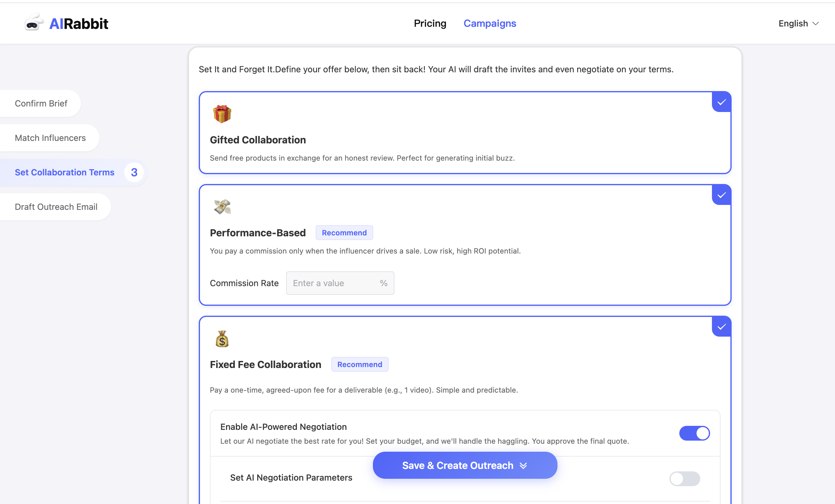Screen dimensions: 835x504
Task: Click the double chevron inside Save & Create Outreach
Action: 523,465
